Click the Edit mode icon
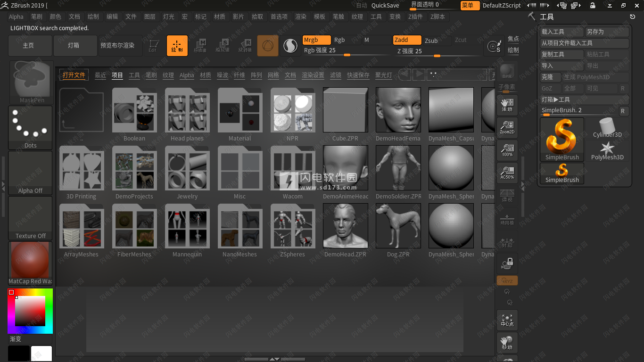The height and width of the screenshot is (362, 644). coord(153,46)
